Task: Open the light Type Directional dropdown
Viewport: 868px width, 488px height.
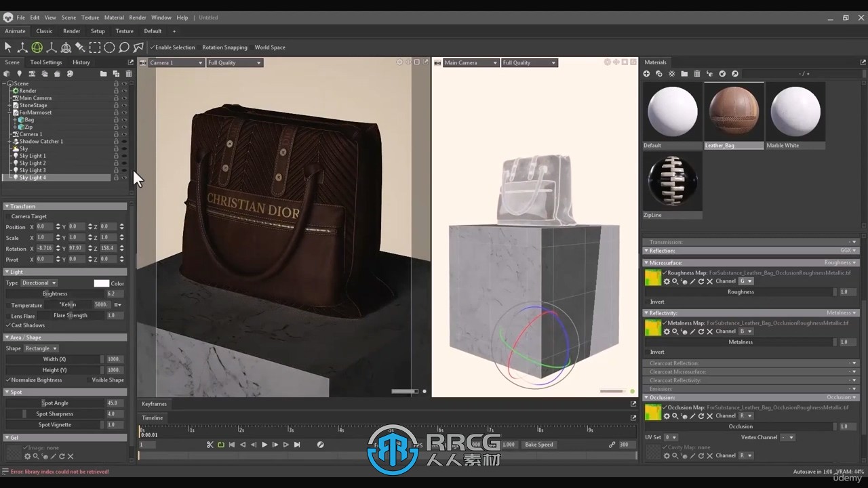Action: tap(39, 283)
